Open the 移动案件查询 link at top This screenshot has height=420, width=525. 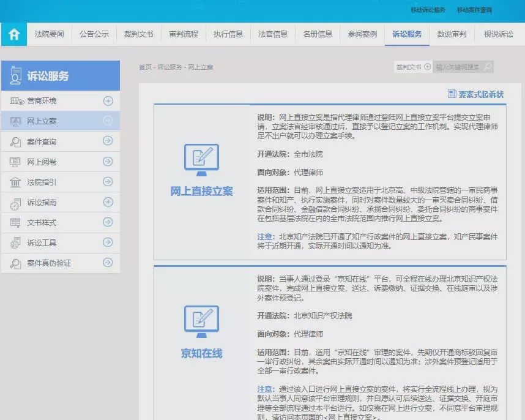coord(474,10)
